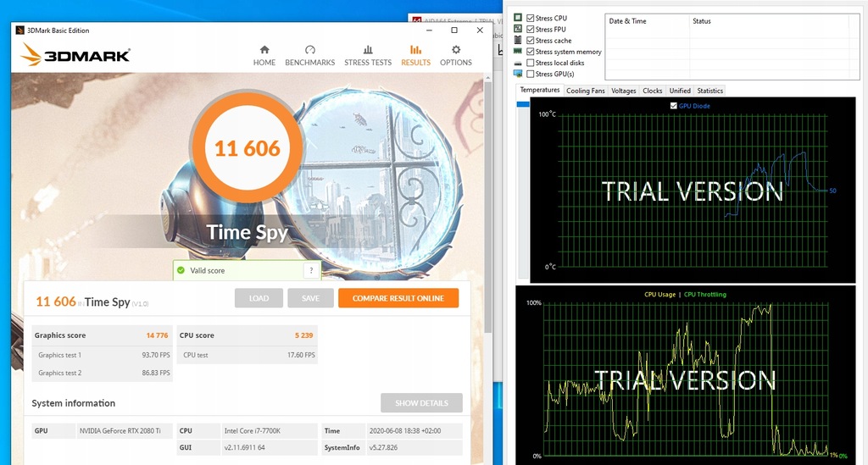Click the Graphics score value 14 776
The width and height of the screenshot is (868, 465).
pyautogui.click(x=157, y=335)
